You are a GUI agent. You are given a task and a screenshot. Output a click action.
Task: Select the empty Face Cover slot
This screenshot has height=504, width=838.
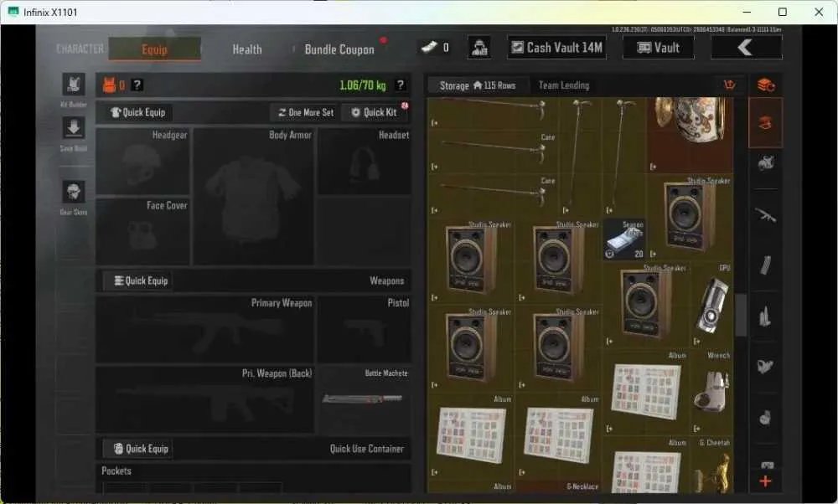coord(142,231)
